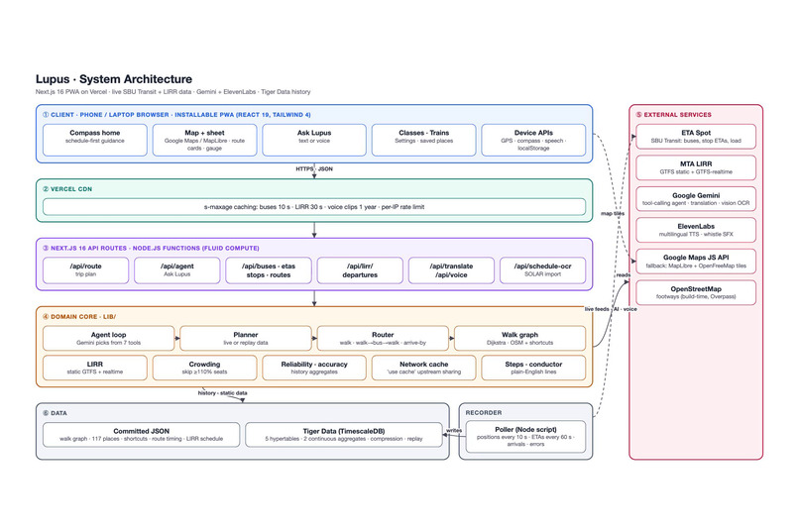Click the Crowding box
This screenshot has height=532, width=799.
coord(204,368)
